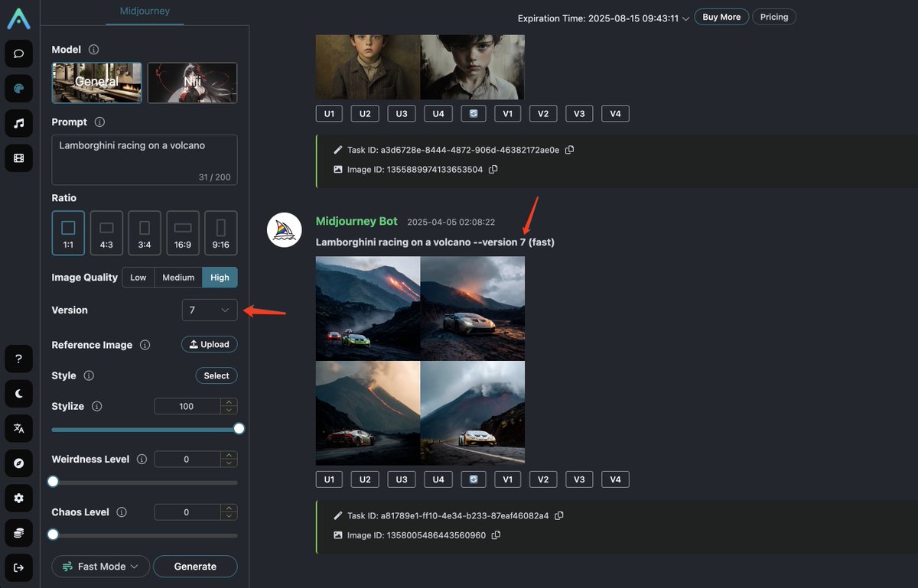Click the Stylize number field showing 100
Viewport: 918px width, 588px height.
click(x=187, y=406)
